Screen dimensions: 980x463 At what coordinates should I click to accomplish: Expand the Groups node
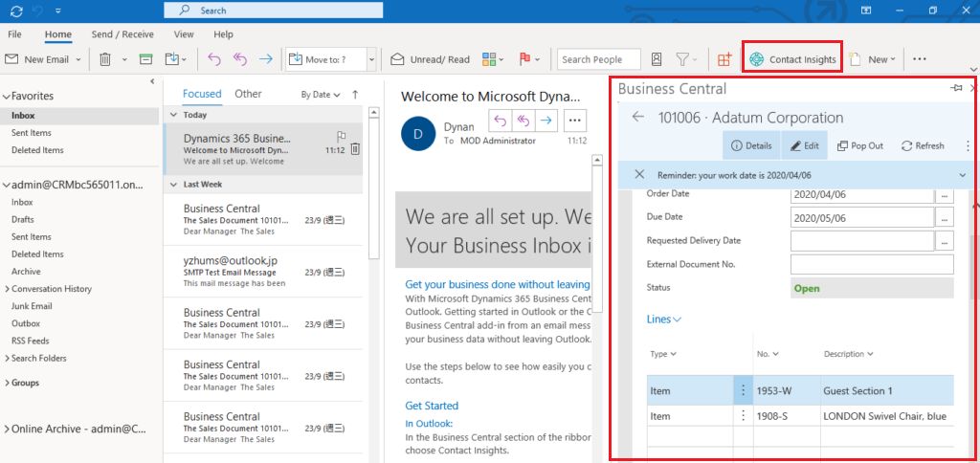[7, 383]
